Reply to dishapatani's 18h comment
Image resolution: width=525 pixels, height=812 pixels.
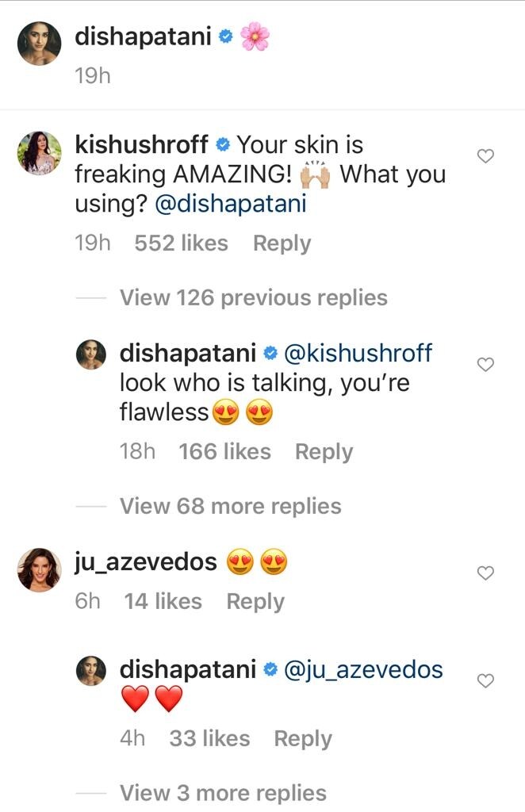[324, 451]
